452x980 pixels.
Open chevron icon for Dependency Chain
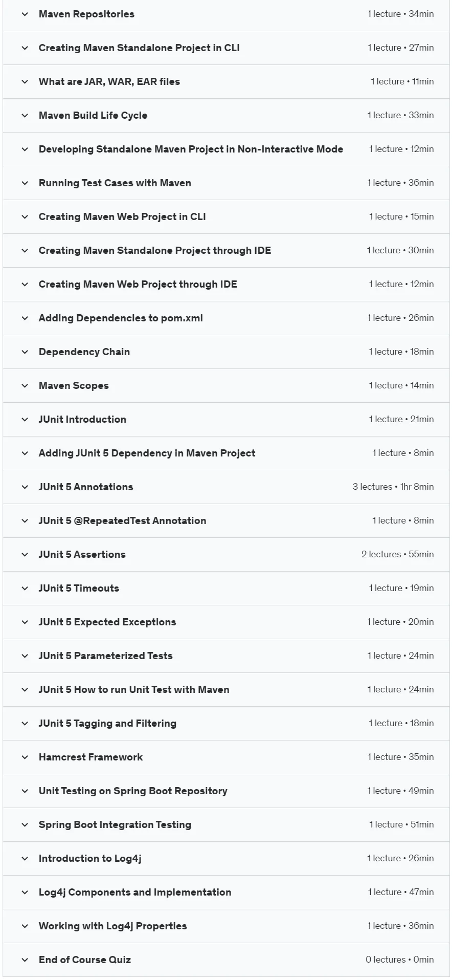click(x=25, y=352)
